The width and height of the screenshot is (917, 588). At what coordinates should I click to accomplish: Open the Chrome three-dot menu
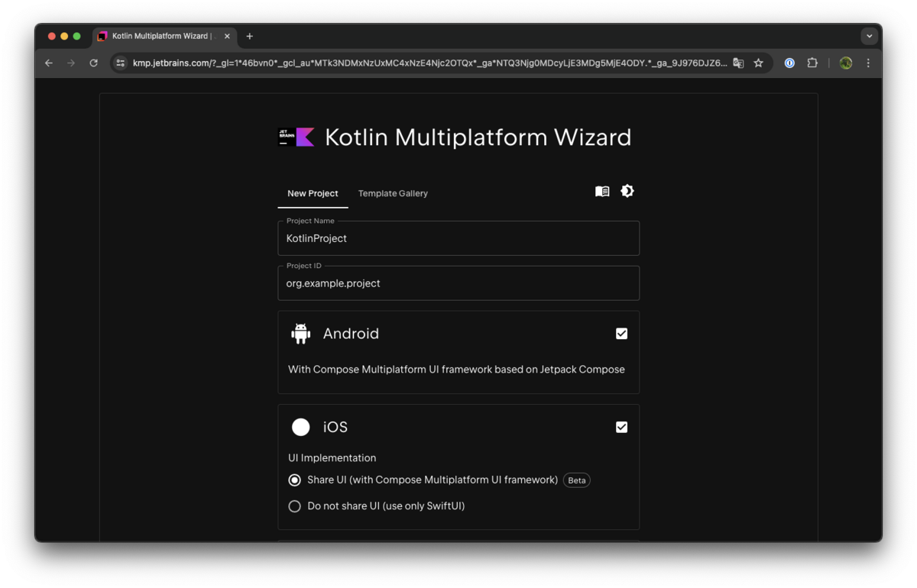point(868,63)
